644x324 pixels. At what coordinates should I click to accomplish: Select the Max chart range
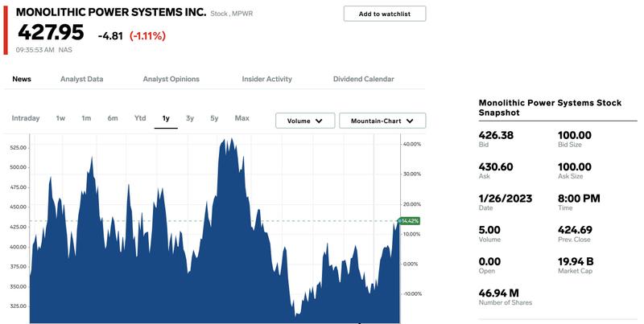[242, 118]
